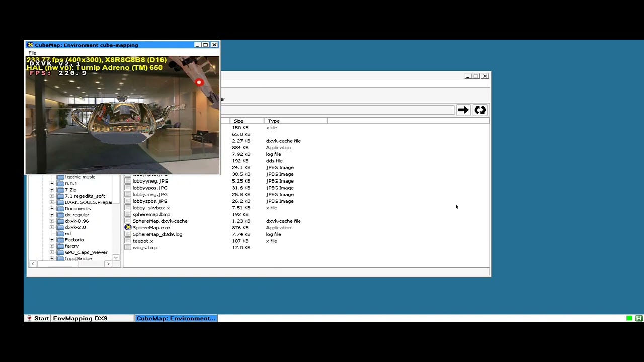The height and width of the screenshot is (362, 644).
Task: Click the wings.bmp file icon
Action: [x=128, y=248]
